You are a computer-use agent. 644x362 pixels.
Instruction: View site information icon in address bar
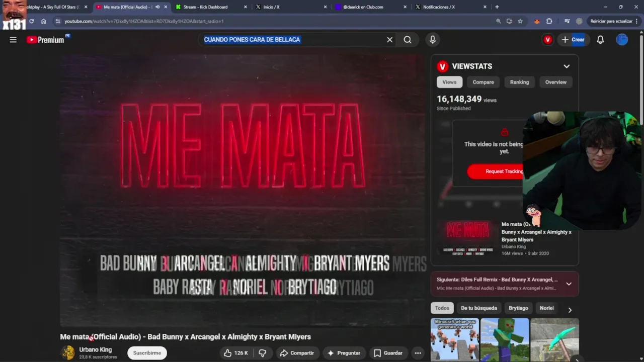click(58, 21)
